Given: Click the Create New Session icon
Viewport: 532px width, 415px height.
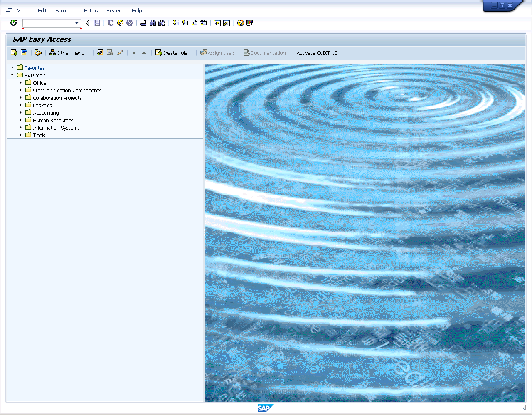Looking at the screenshot, I should pyautogui.click(x=217, y=23).
